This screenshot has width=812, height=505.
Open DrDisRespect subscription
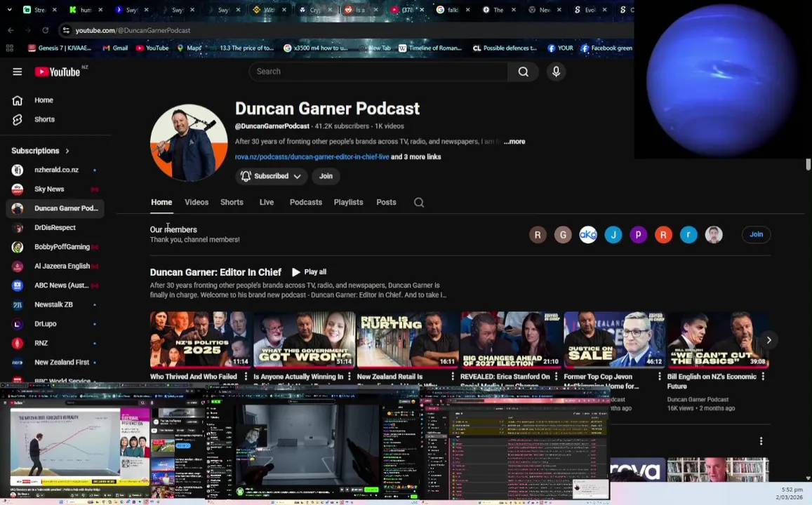[55, 228]
